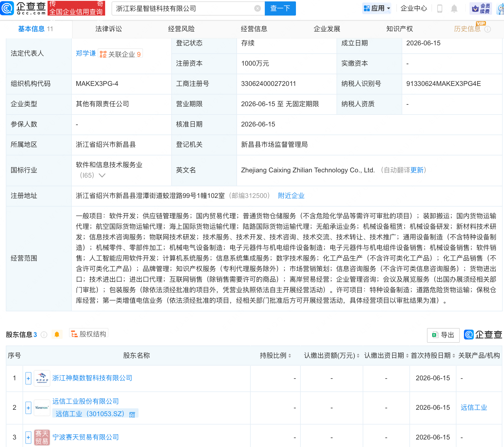Viewport: 504px width, 447px height.
Task: Click Yoantion 远信工业 logo thumbnail
Action: [42, 408]
